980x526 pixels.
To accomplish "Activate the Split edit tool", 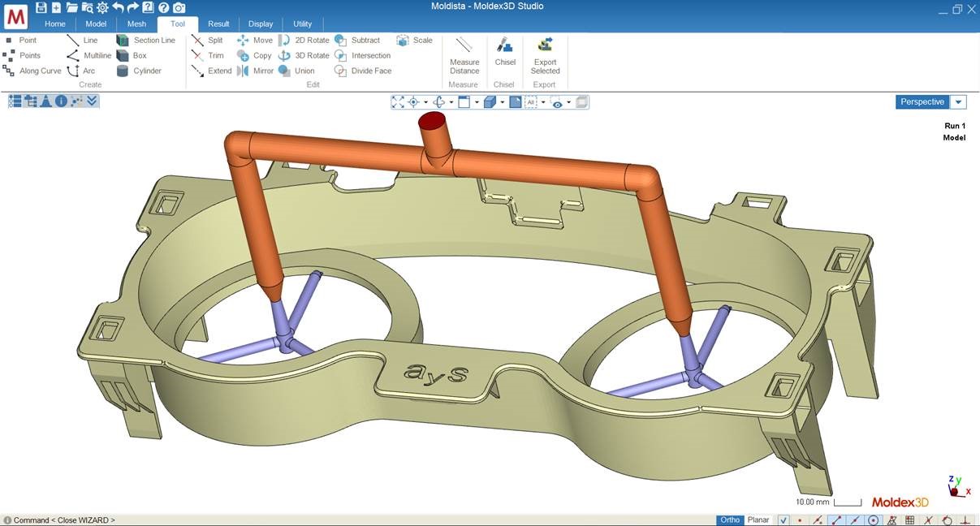I will (x=208, y=40).
